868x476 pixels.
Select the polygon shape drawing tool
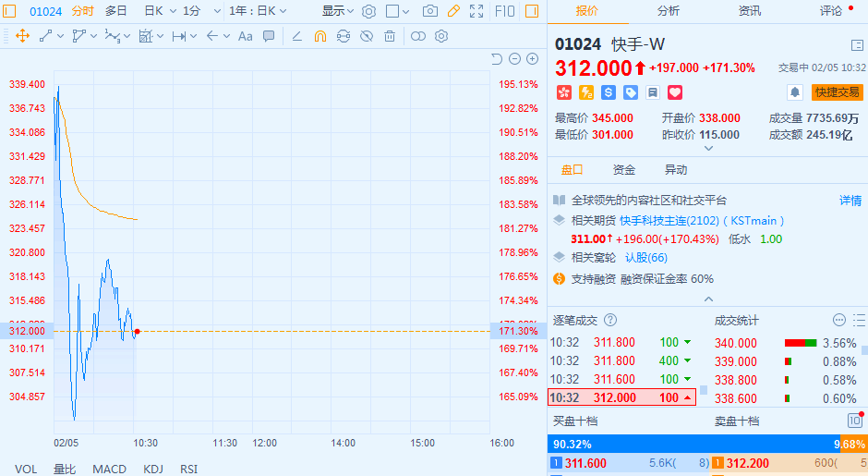pyautogui.click(x=79, y=37)
